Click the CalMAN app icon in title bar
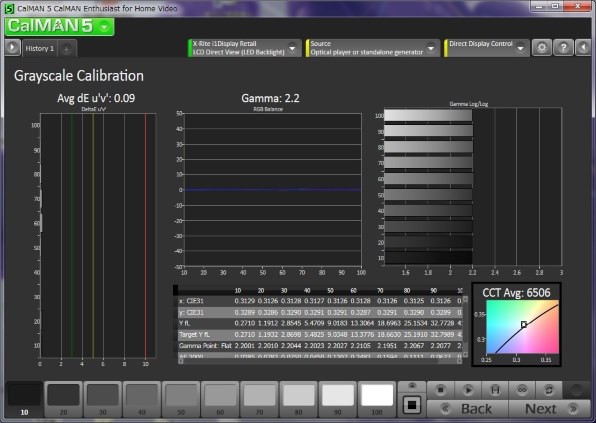Viewport: 596px width, 423px height. (9, 8)
